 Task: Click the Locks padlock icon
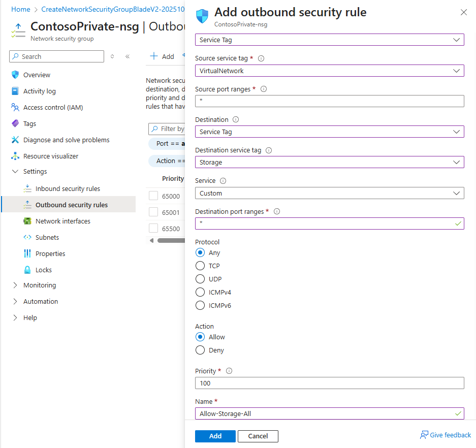[27, 270]
